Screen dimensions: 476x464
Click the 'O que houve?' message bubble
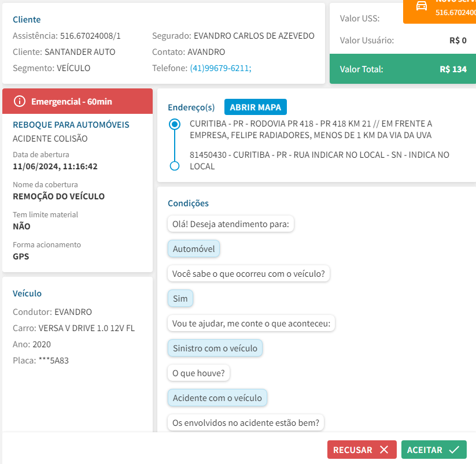pyautogui.click(x=199, y=373)
